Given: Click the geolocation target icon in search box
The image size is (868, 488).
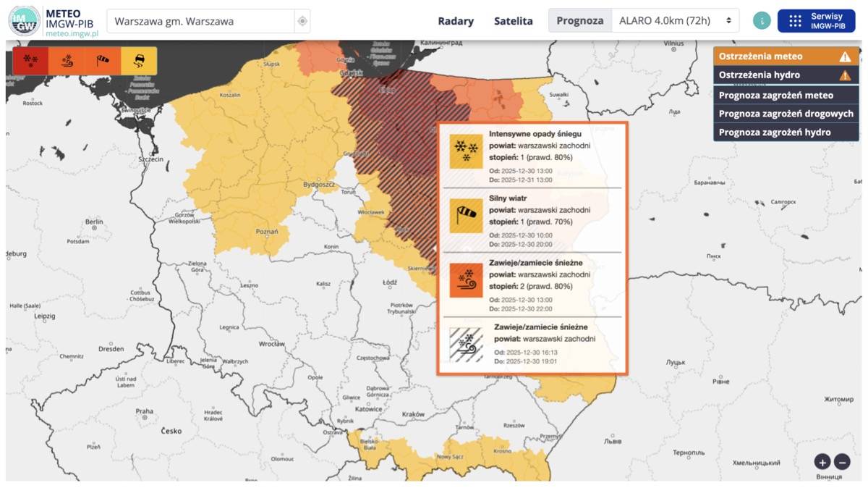Looking at the screenshot, I should (302, 21).
